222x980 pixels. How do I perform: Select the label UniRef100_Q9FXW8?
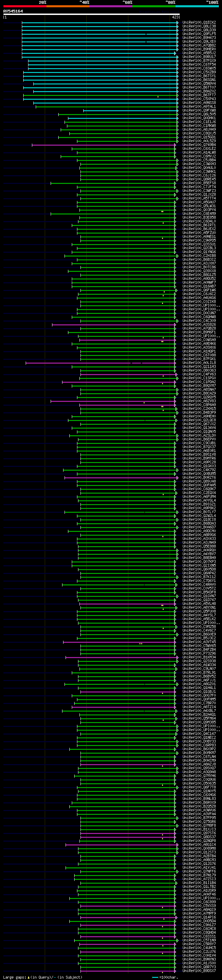tap(199, 110)
